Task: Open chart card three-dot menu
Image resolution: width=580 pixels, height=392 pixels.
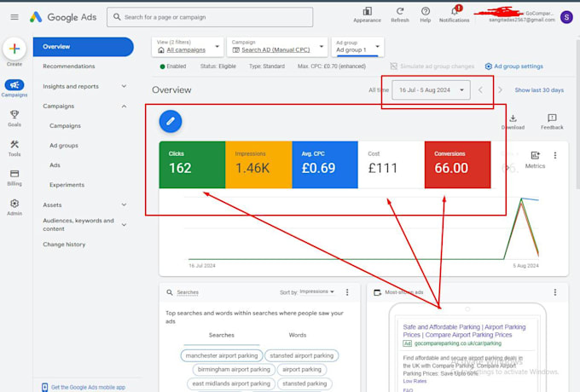Action: click(555, 155)
